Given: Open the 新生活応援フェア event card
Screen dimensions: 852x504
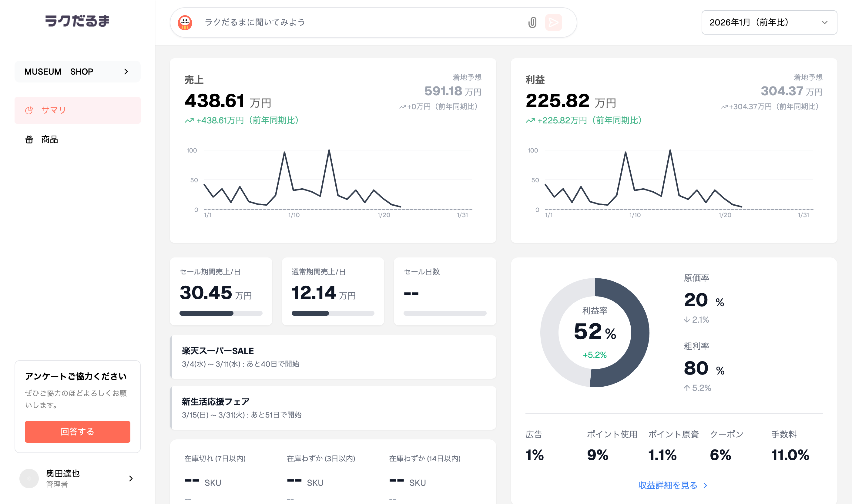Looking at the screenshot, I should click(333, 408).
